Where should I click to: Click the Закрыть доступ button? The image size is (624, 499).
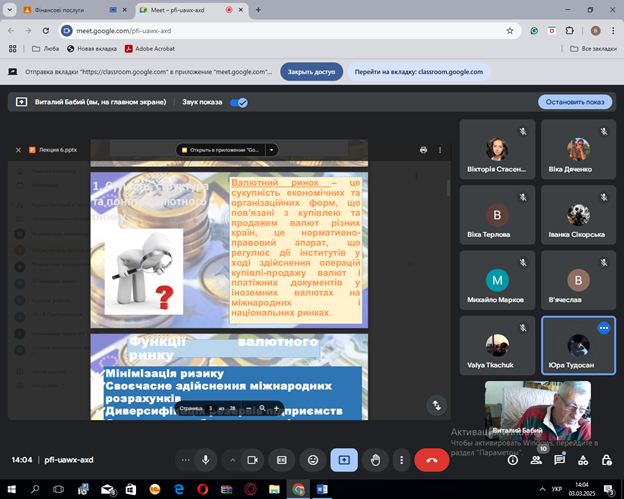click(x=312, y=72)
